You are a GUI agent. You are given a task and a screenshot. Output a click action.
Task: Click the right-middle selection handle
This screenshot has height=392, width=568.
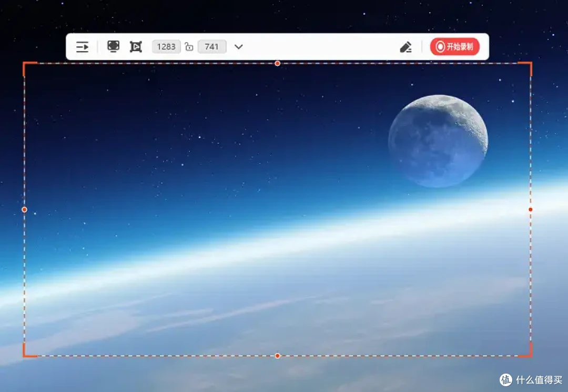[x=531, y=209]
